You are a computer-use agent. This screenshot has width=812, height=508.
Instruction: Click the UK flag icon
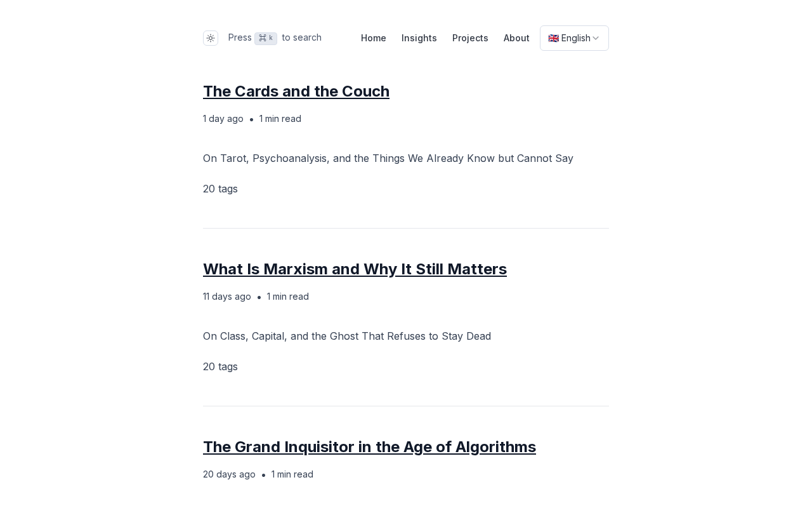pos(553,38)
